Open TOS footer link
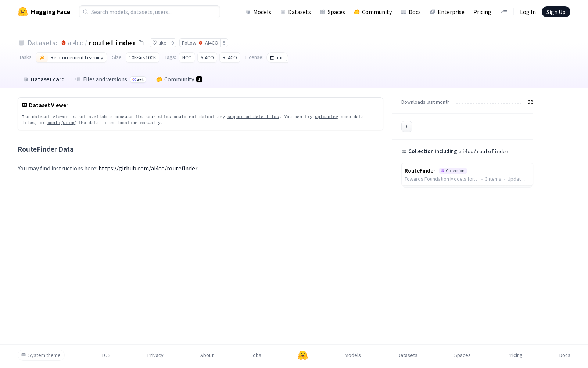 coord(106,355)
